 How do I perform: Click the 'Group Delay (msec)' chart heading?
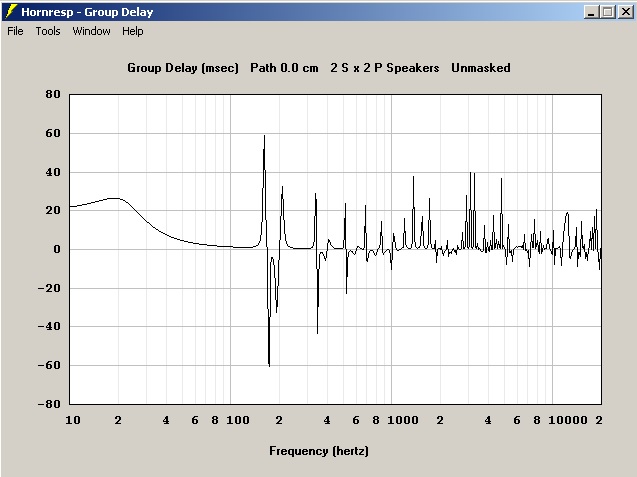click(183, 68)
